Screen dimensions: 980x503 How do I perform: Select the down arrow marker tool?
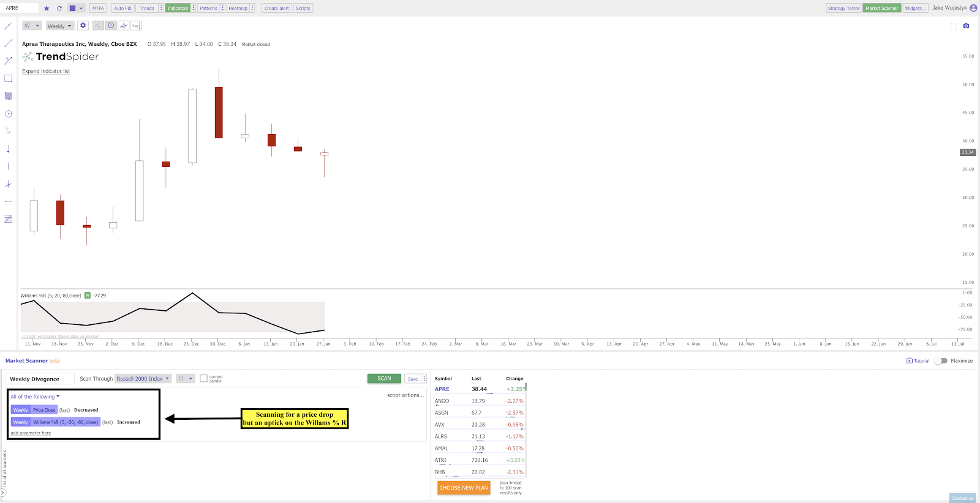click(x=8, y=149)
